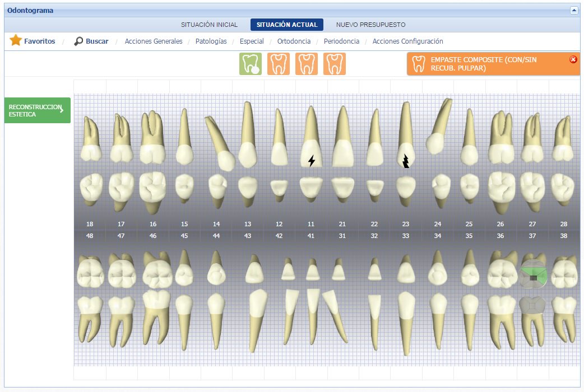Select root view of lower premolar 45
The image size is (584, 392).
[x=184, y=323]
